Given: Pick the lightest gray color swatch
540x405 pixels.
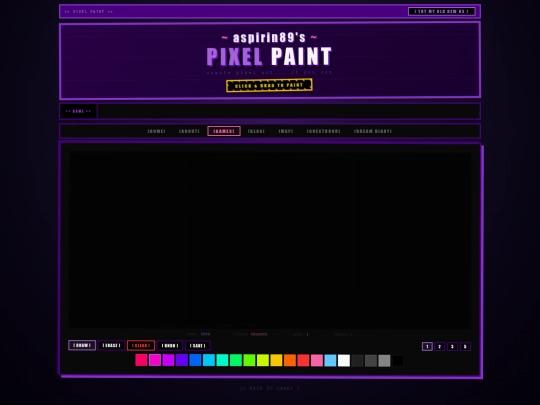Looking at the screenshot, I should click(384, 360).
